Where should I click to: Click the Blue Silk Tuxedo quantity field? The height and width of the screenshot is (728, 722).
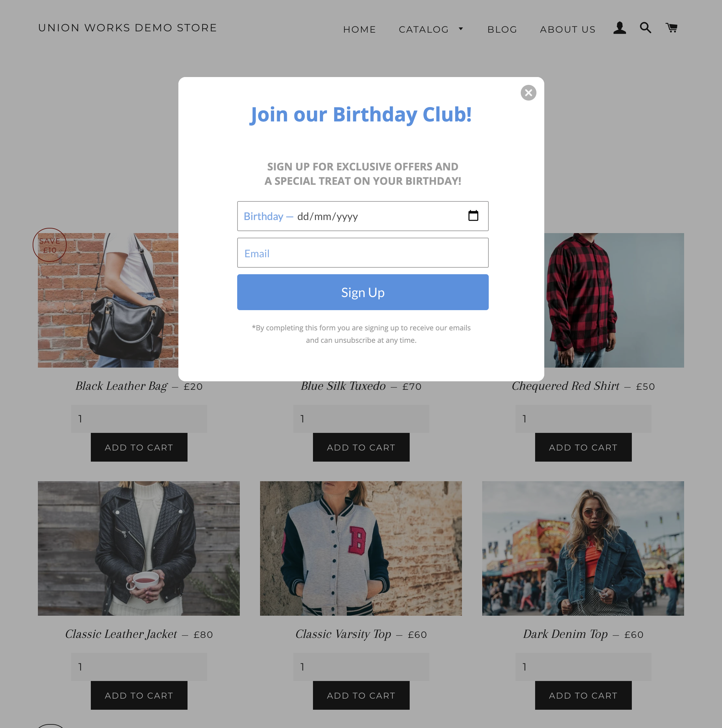361,419
